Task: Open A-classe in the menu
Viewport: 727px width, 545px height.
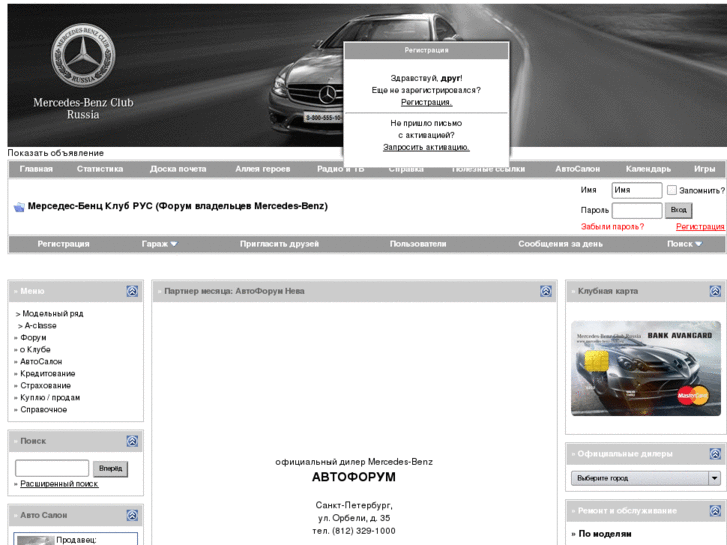Action: [x=40, y=326]
